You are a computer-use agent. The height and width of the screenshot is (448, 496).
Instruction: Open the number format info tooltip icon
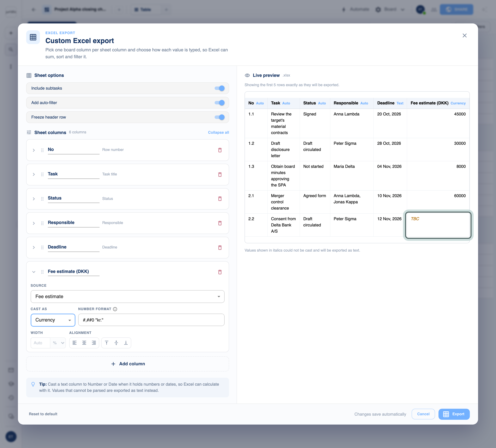(x=115, y=309)
